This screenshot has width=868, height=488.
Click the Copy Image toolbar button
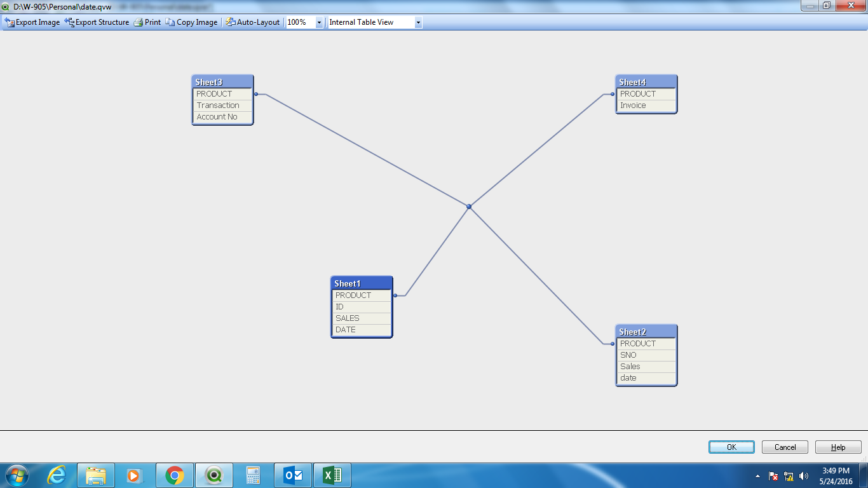(191, 22)
